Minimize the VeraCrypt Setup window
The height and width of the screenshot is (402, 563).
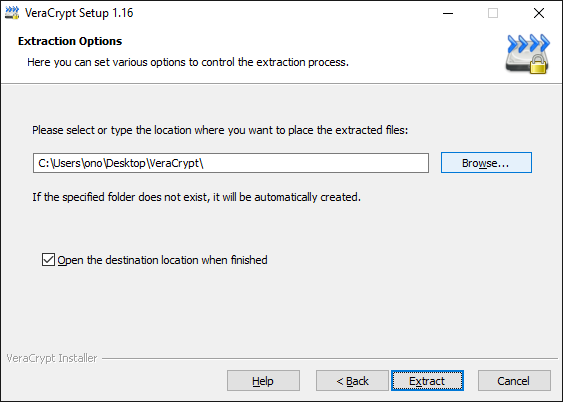(x=448, y=13)
